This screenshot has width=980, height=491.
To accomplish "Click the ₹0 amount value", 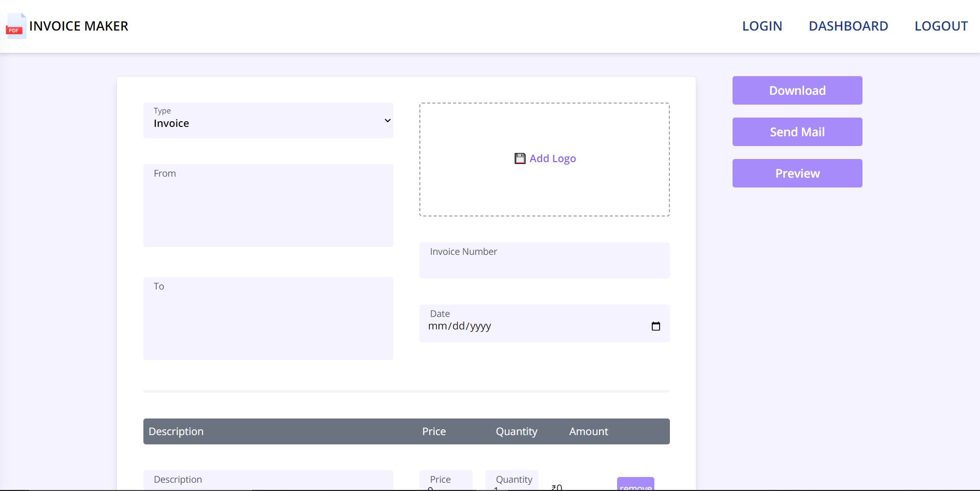I will point(557,487).
